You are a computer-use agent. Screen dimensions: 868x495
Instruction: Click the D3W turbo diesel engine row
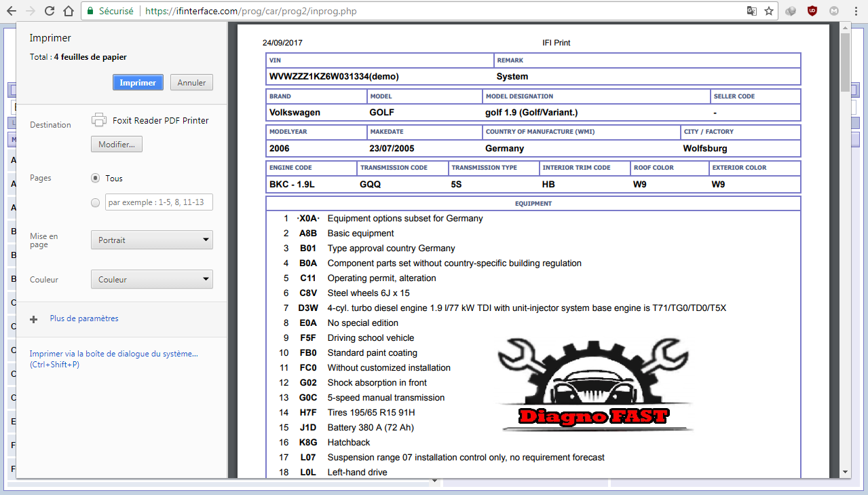coord(504,308)
